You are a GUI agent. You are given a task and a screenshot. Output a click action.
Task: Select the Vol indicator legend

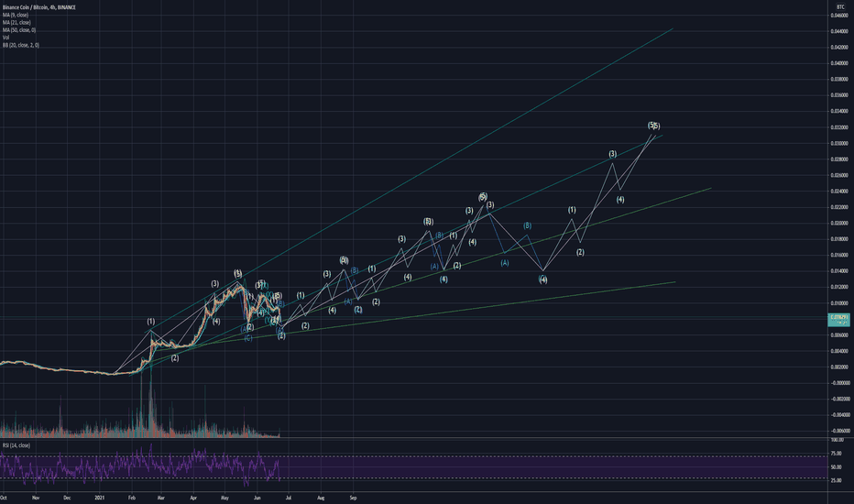5,38
